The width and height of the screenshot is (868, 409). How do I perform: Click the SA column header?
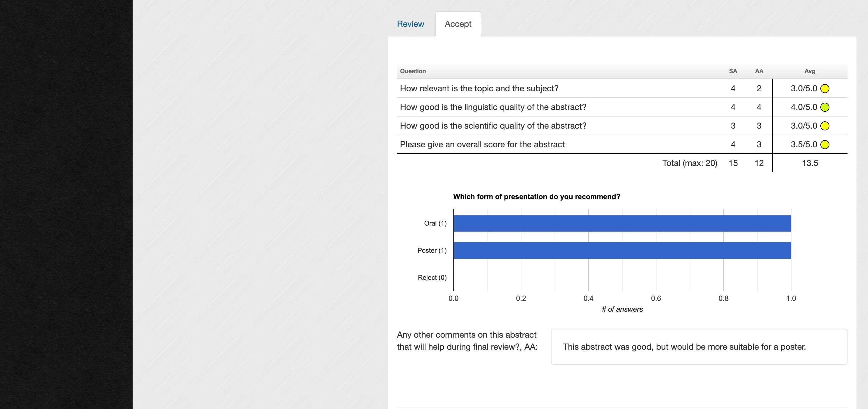pyautogui.click(x=733, y=71)
